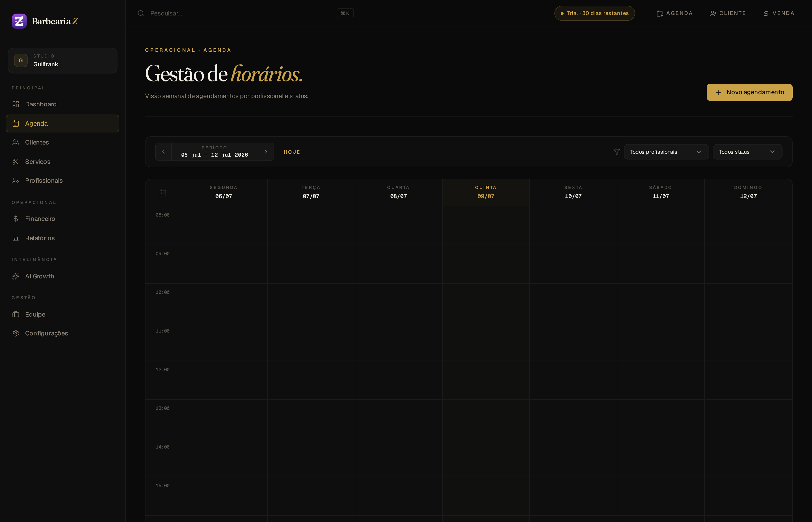The width and height of the screenshot is (812, 522).
Task: Navigate to Serviços
Action: tap(63, 162)
